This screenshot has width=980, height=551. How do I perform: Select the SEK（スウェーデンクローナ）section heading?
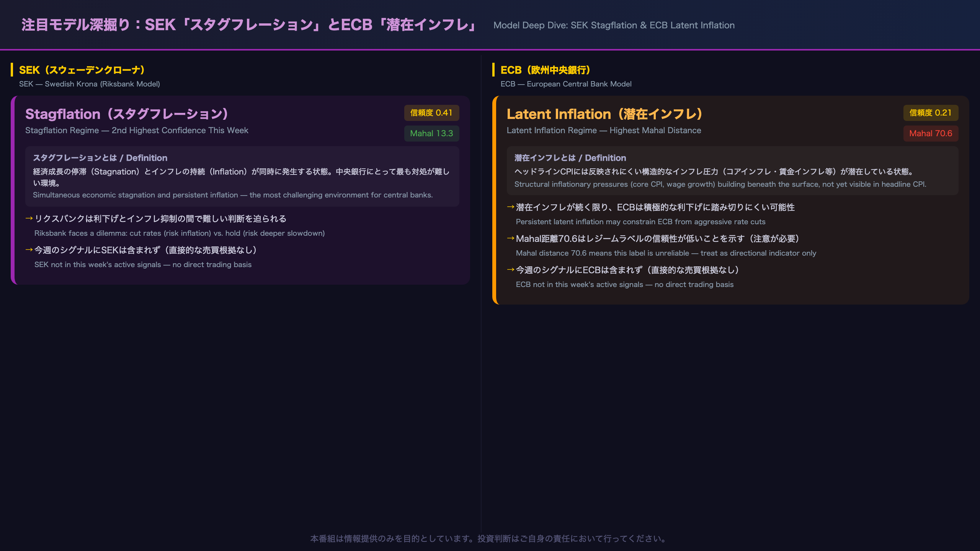[82, 70]
